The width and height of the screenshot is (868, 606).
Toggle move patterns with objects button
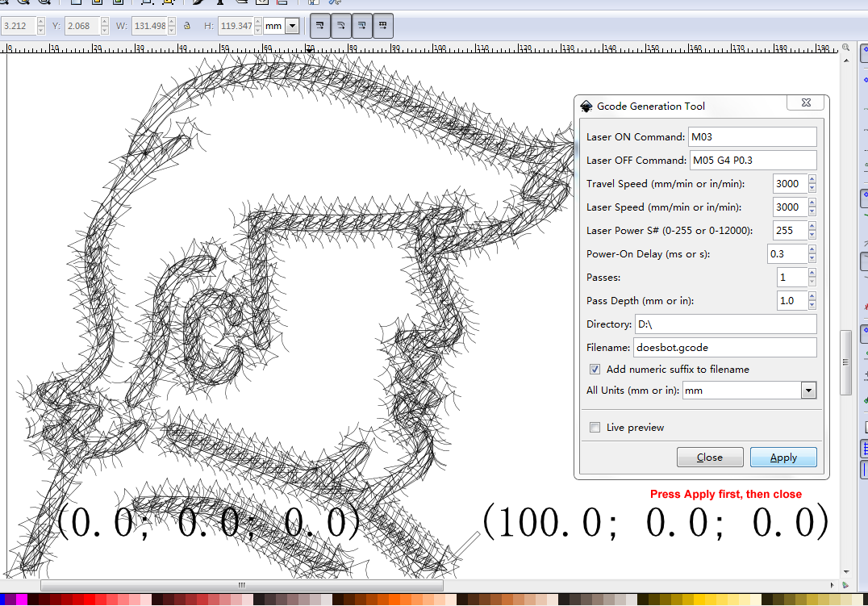pos(382,26)
